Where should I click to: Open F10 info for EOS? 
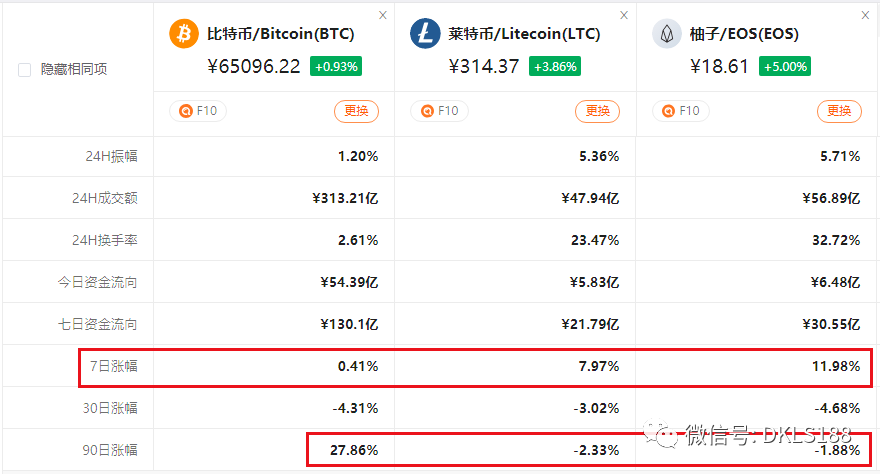tap(679, 111)
